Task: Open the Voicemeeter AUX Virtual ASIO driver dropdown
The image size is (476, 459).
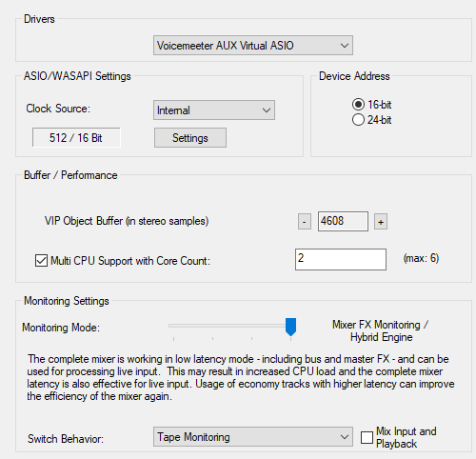Action: (x=253, y=46)
